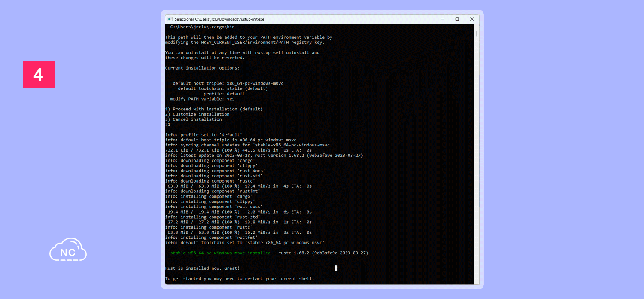644x299 pixels.
Task: Click 'Rust is installed now. Great!' line
Action: (x=202, y=269)
